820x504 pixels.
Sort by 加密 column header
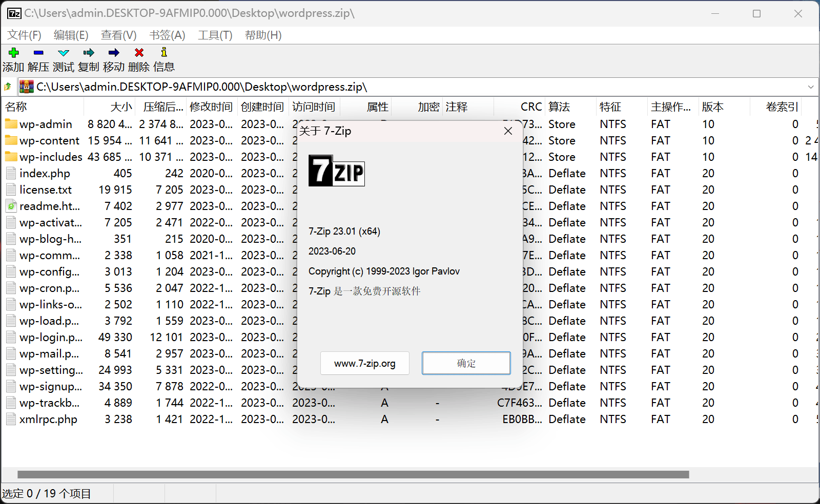point(417,107)
